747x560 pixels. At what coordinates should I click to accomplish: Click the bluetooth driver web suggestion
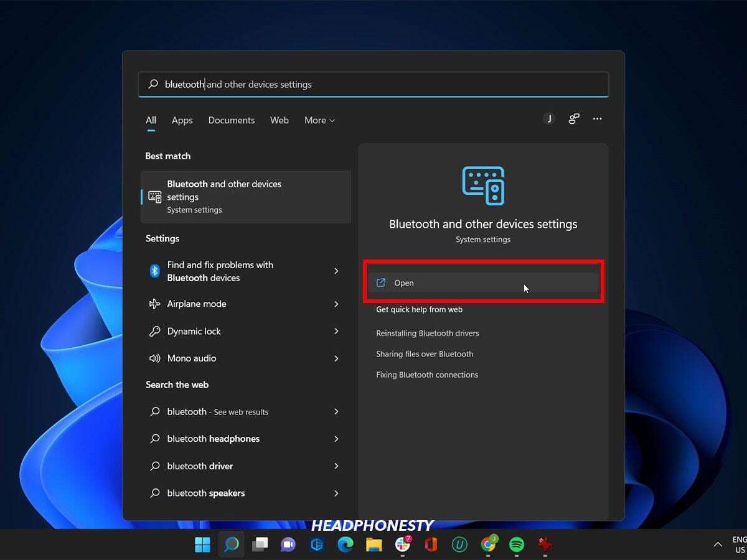pos(200,466)
